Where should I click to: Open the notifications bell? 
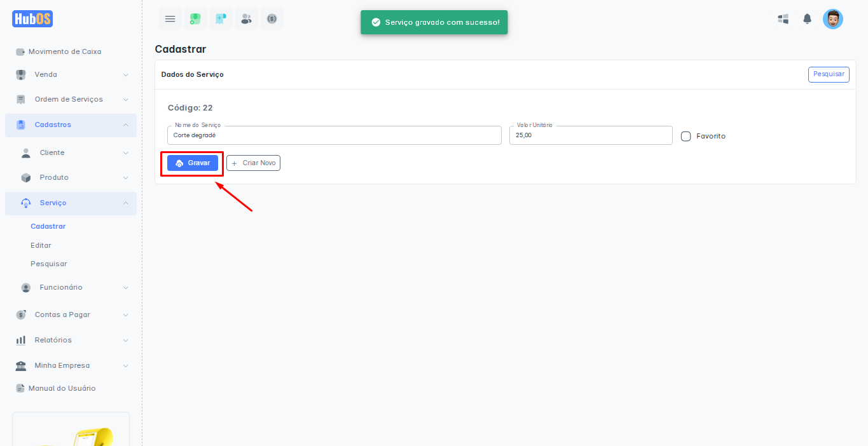point(807,19)
